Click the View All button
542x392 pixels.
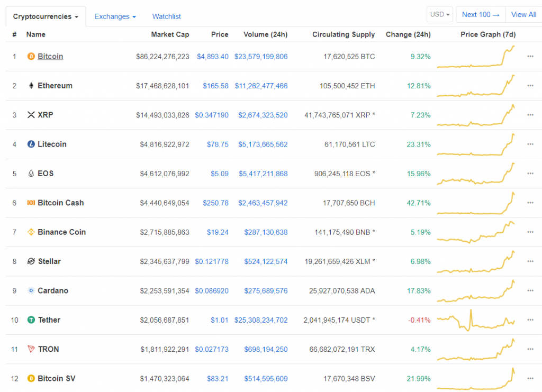pos(523,14)
